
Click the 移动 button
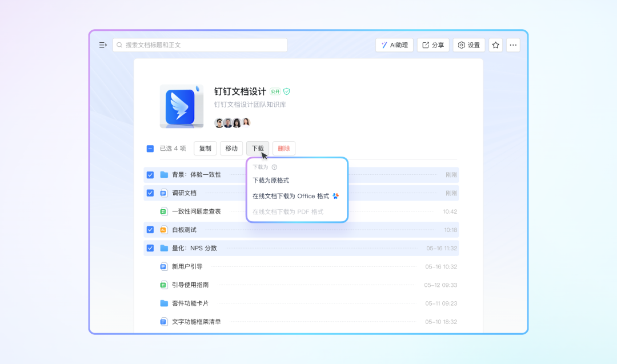click(x=231, y=149)
